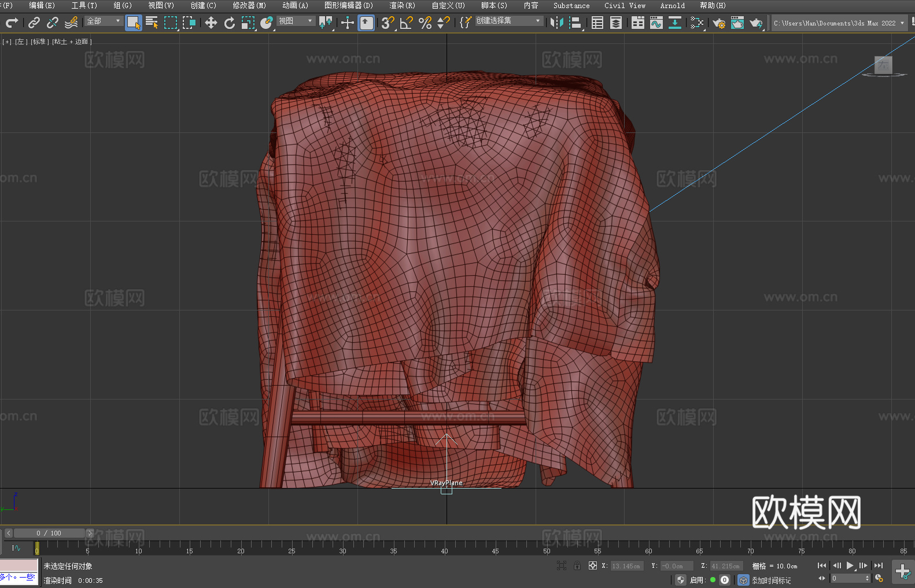915x588 pixels.
Task: Open Select by Name list icon
Action: [152, 23]
